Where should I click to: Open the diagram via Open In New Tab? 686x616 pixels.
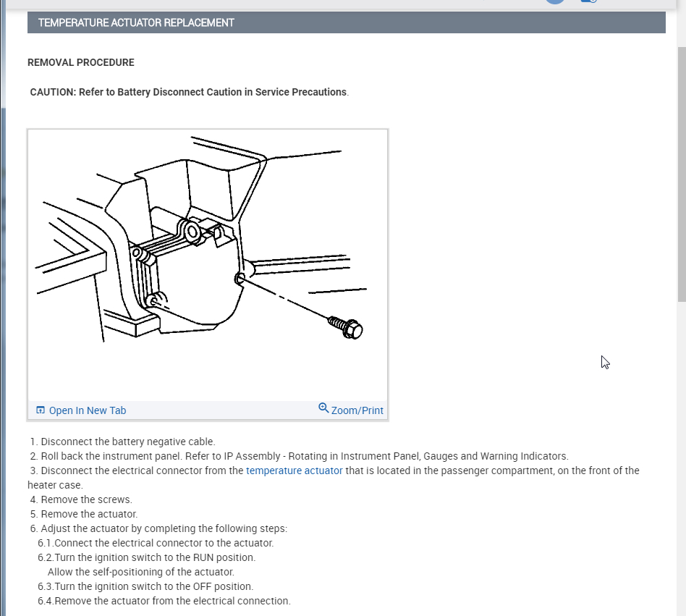click(x=88, y=410)
